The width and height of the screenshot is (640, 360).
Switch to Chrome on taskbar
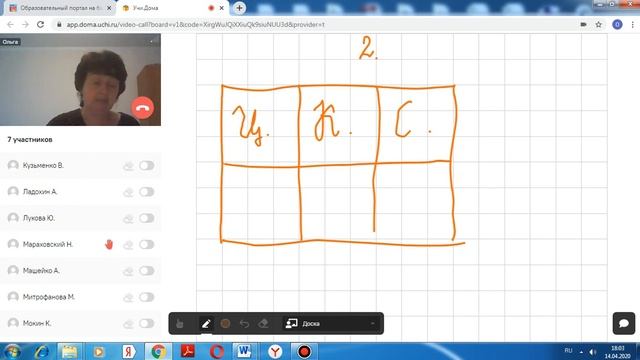point(158,351)
